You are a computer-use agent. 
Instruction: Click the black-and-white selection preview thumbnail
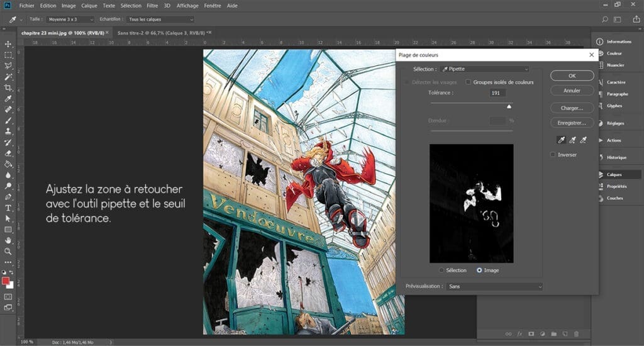[472, 203]
